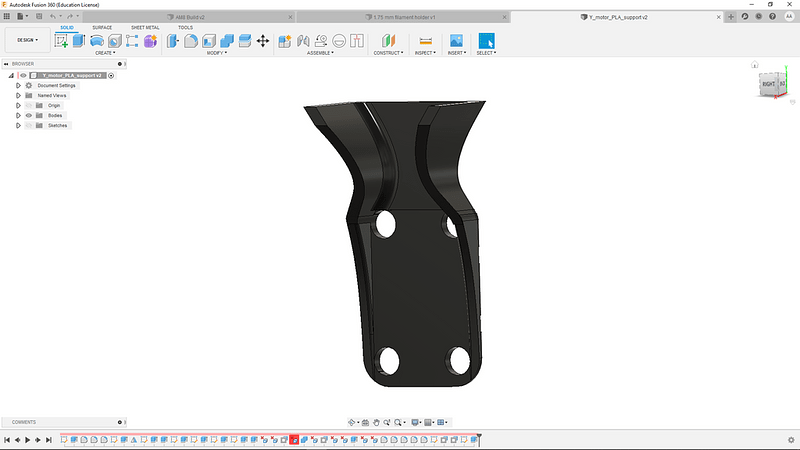Toggle visibility of the Sketches folder
The image size is (800, 450).
pos(29,126)
